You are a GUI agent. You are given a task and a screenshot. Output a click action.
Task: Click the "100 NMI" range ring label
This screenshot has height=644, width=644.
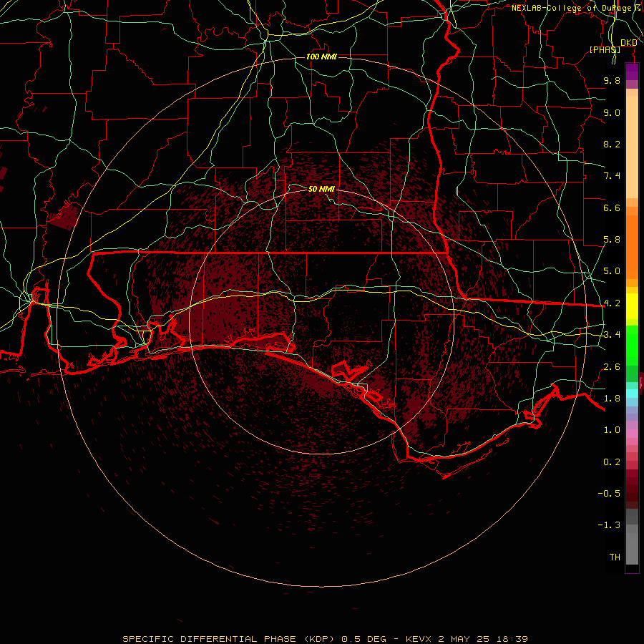321,57
